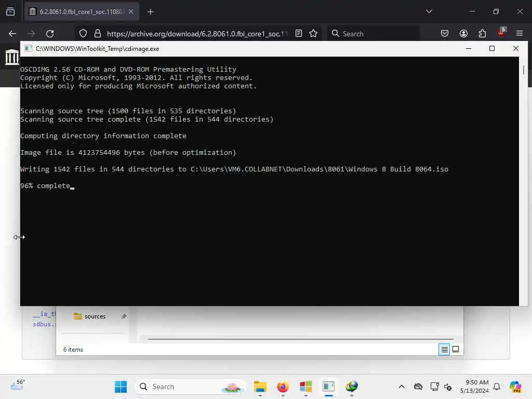Open the Copilot preview icon
This screenshot has height=399, width=532.
[x=515, y=387]
